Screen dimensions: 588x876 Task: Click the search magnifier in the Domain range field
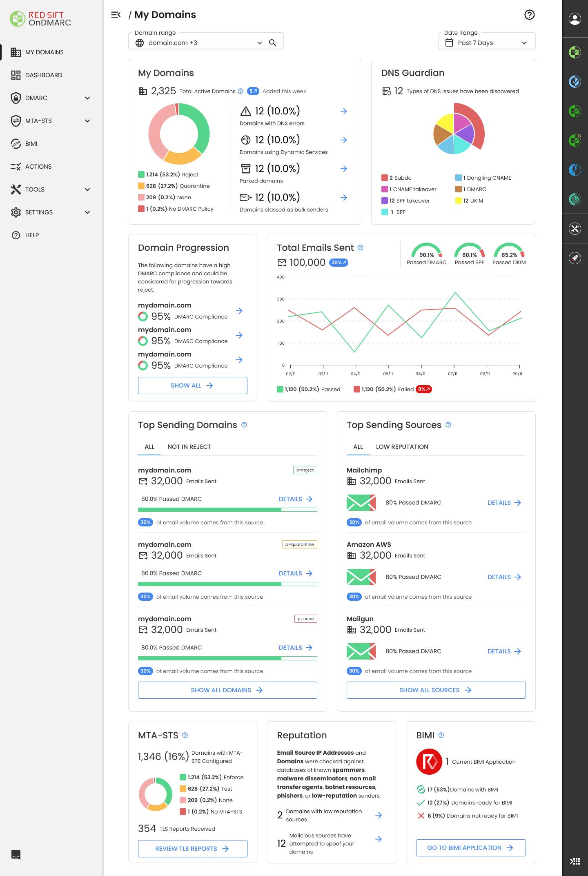272,43
